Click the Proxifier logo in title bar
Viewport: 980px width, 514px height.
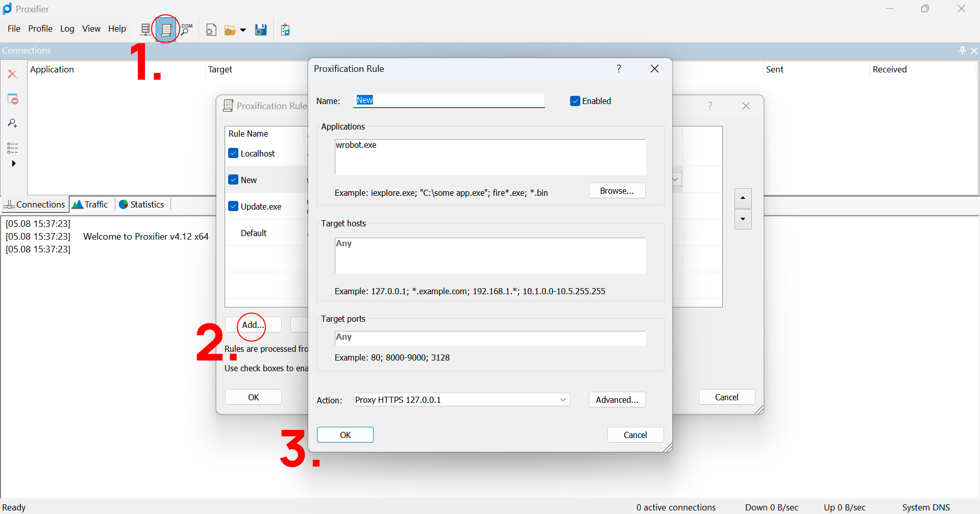[7, 9]
